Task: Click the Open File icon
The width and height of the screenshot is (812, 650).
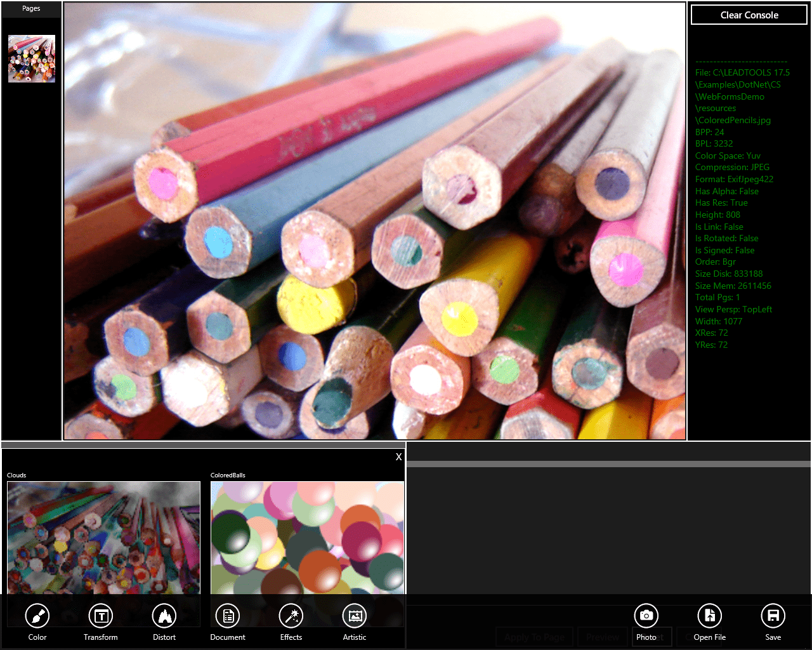Action: [x=710, y=616]
